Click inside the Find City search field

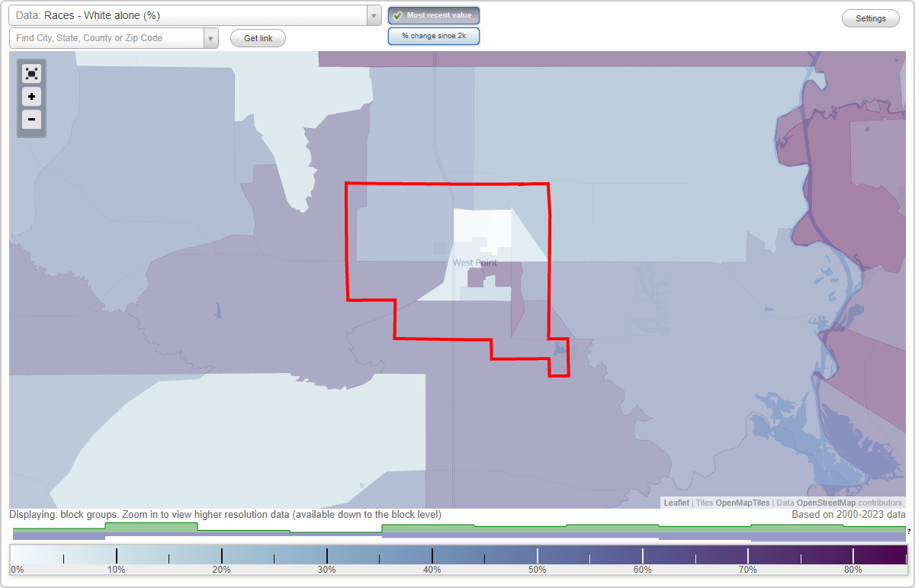(107, 37)
